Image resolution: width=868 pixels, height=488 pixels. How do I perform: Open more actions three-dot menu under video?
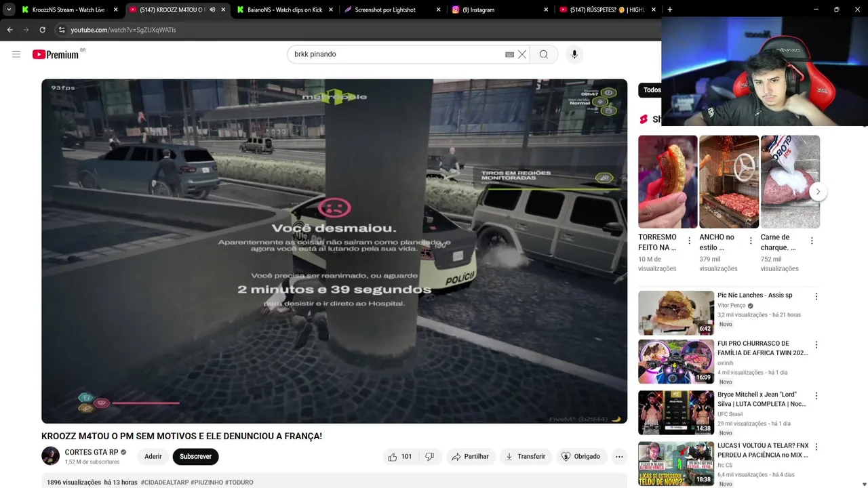(619, 456)
